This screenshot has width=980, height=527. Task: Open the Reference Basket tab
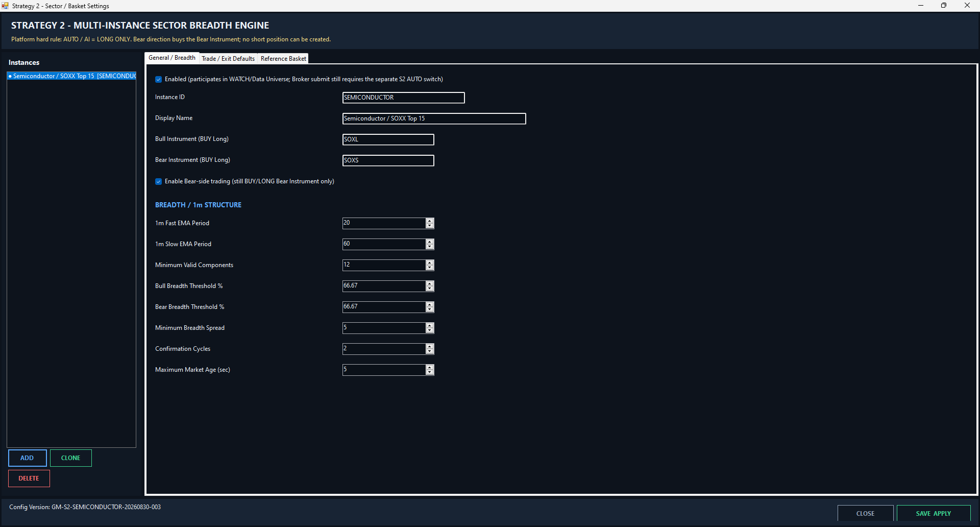(283, 59)
